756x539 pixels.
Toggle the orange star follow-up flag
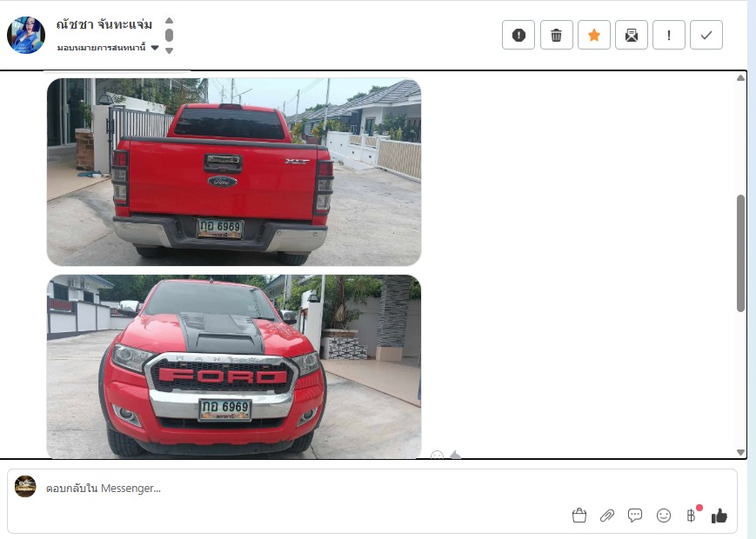[594, 35]
